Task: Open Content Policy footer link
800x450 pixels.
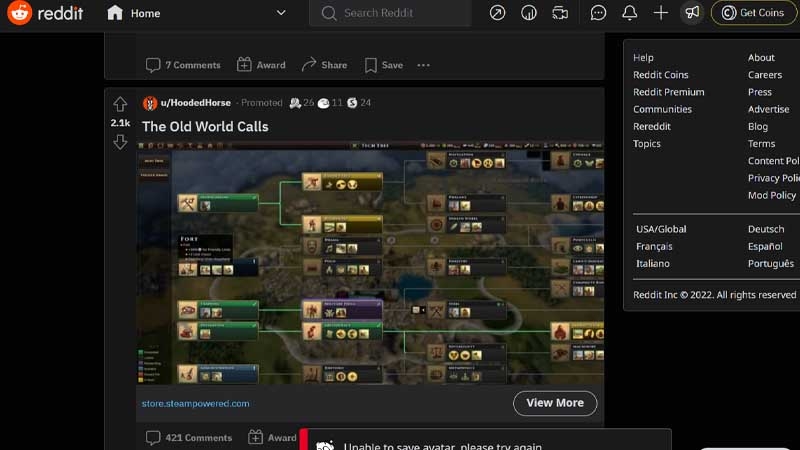Action: coord(773,161)
